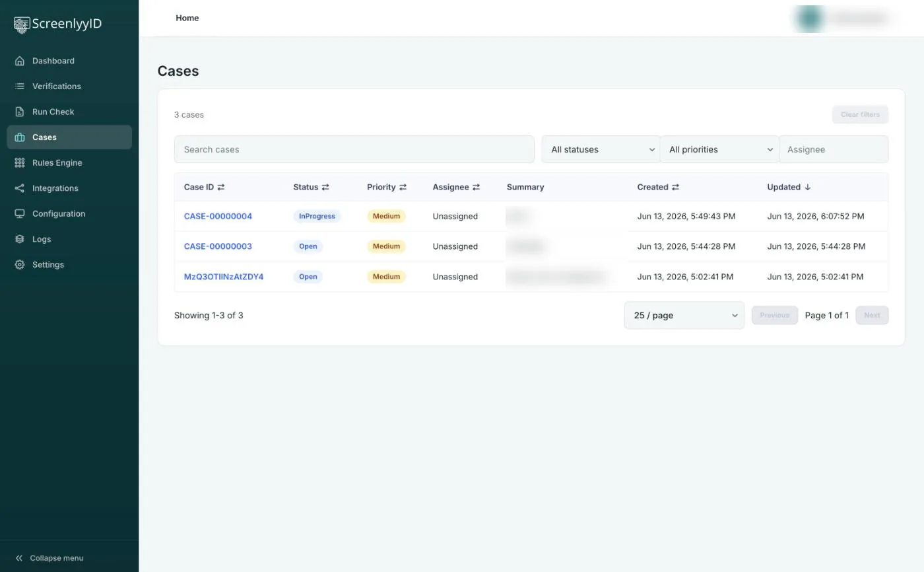Open Verifications in the sidebar menu

pyautogui.click(x=69, y=87)
